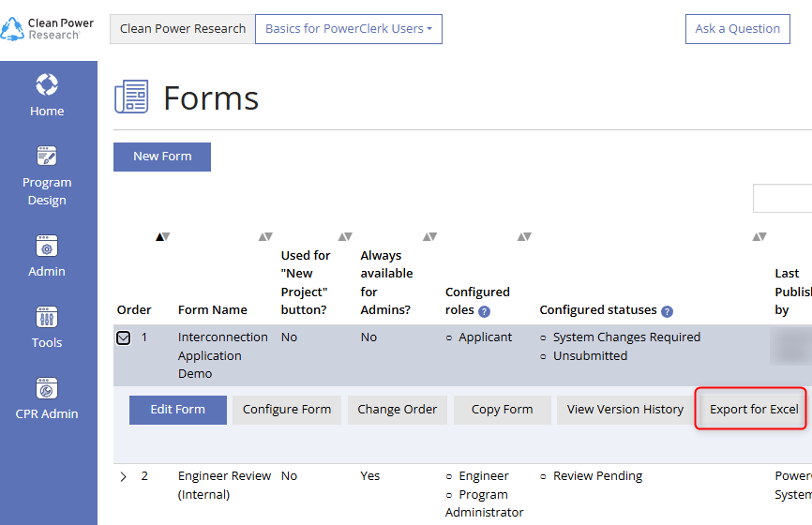Click the Order column header text

tap(134, 310)
